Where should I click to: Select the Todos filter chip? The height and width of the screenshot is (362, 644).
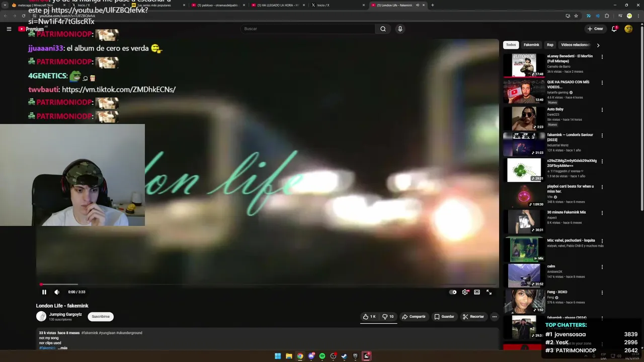pos(511,45)
